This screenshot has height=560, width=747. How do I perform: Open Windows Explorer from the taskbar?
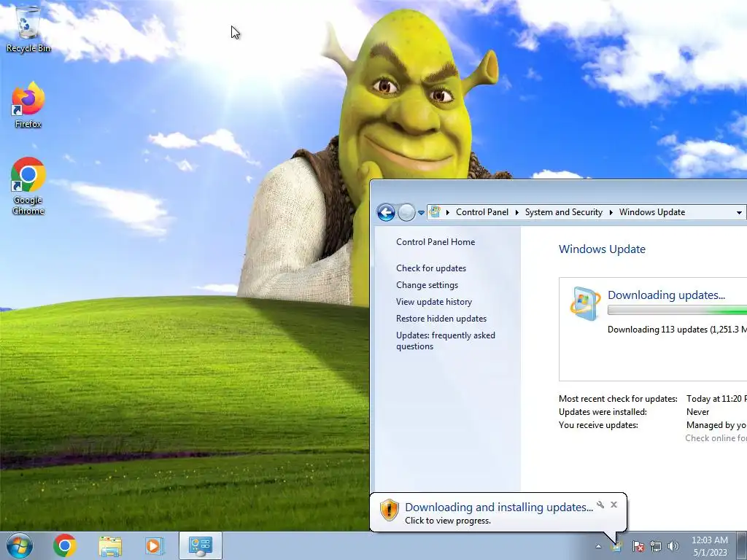click(110, 545)
